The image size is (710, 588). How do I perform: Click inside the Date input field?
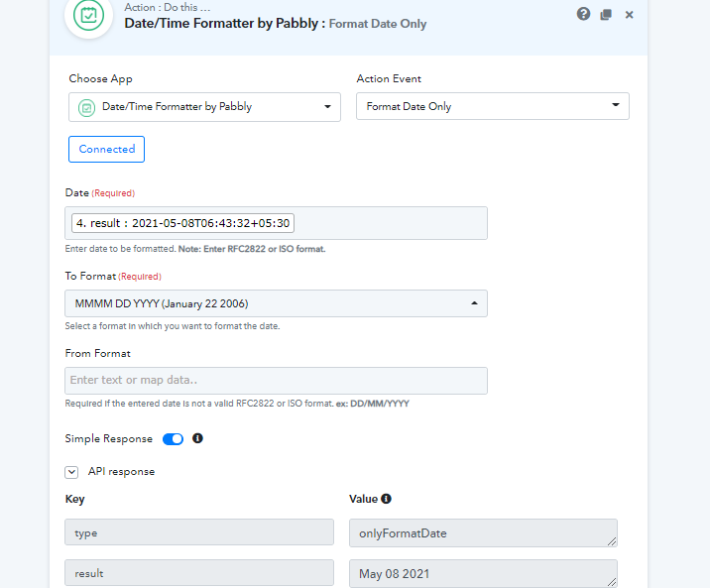277,223
